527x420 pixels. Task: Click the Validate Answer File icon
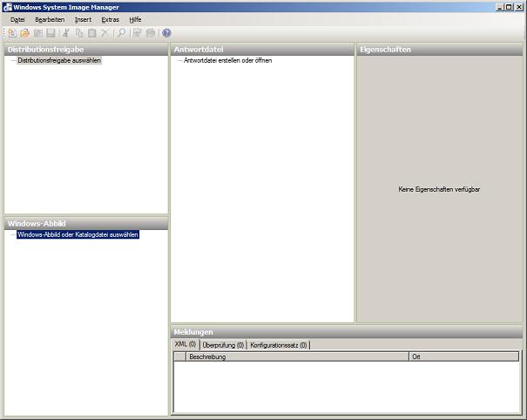(x=138, y=33)
